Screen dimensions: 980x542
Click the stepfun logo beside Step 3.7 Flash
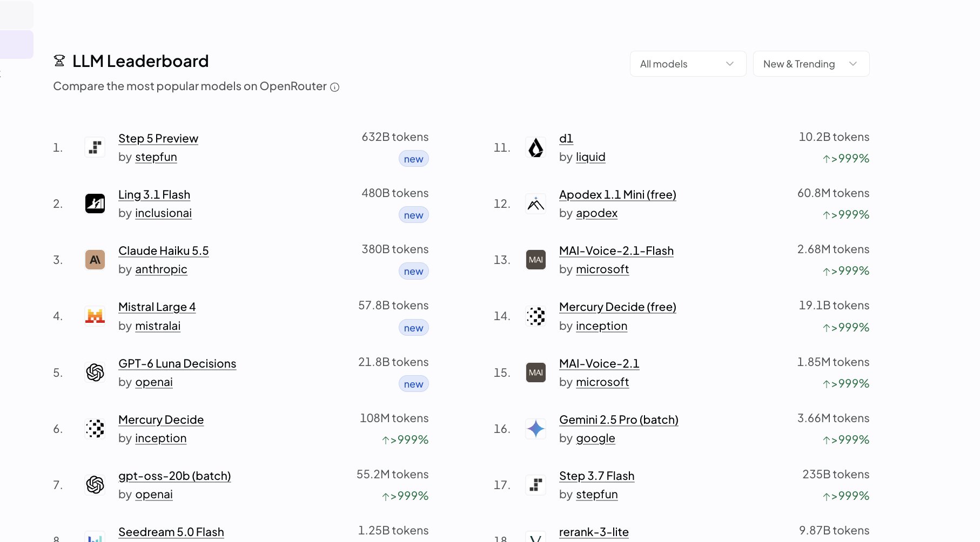coord(536,485)
